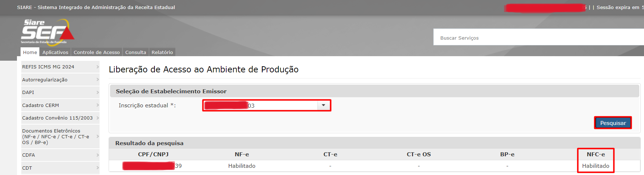Open the Aplicativos menu
The width and height of the screenshot is (644, 175).
coord(55,52)
